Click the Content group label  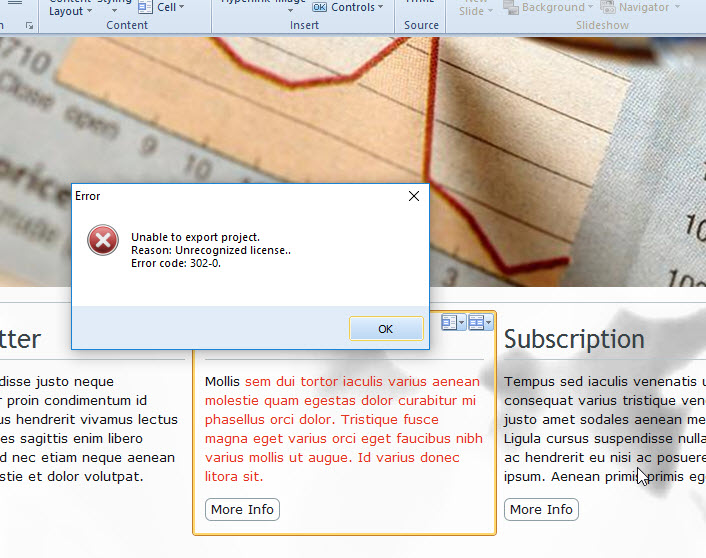(x=127, y=25)
